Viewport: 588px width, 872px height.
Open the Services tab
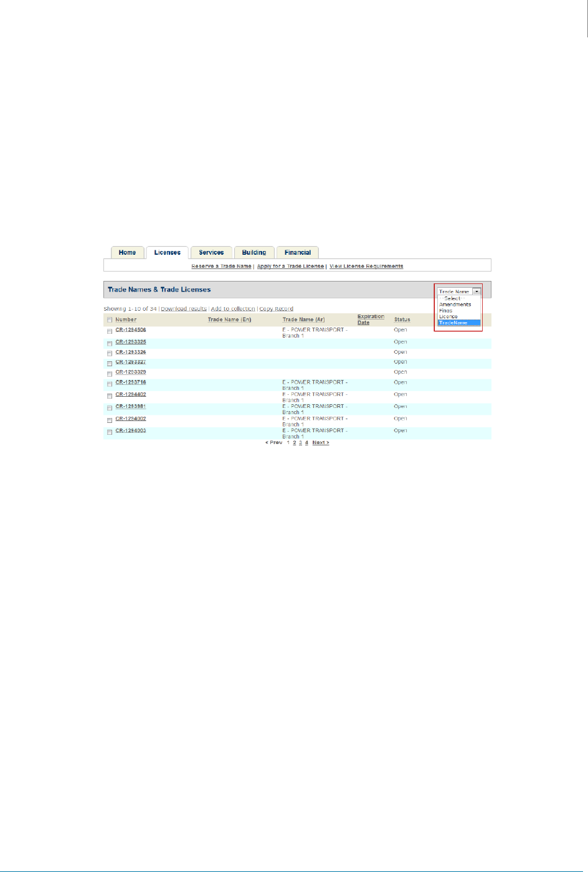[x=211, y=252]
